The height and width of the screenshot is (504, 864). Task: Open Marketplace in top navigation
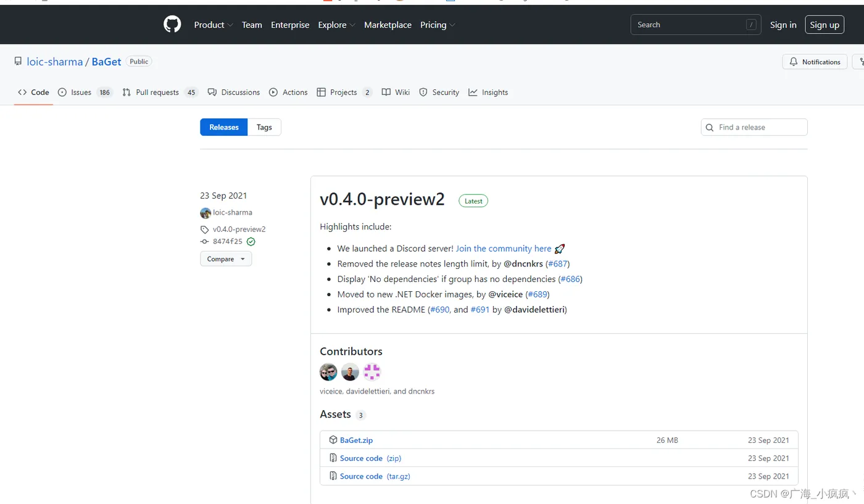point(388,25)
